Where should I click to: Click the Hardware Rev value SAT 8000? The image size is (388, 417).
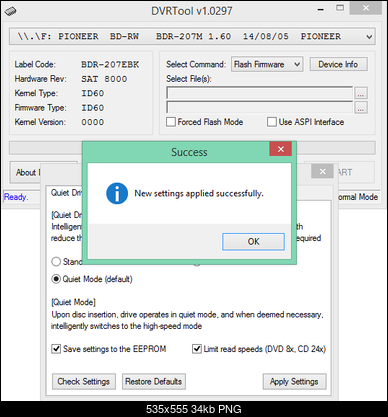coord(104,79)
